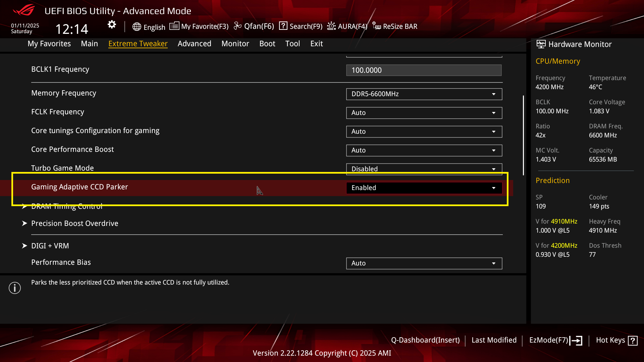Click the AURA lighting icon

pyautogui.click(x=331, y=26)
